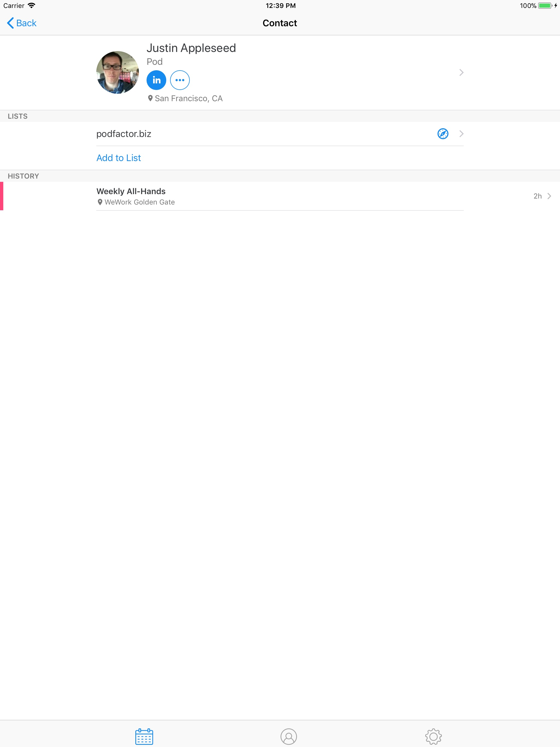Tap the location pin near San Francisco
The width and height of the screenshot is (560, 747).
[150, 98]
